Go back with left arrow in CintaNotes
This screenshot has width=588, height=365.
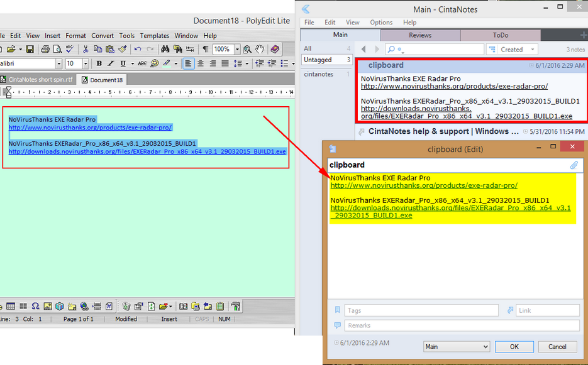[363, 49]
